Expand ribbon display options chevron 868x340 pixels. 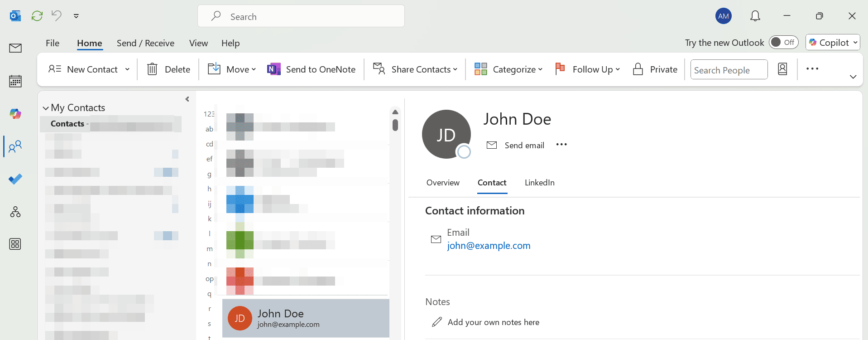click(x=853, y=77)
